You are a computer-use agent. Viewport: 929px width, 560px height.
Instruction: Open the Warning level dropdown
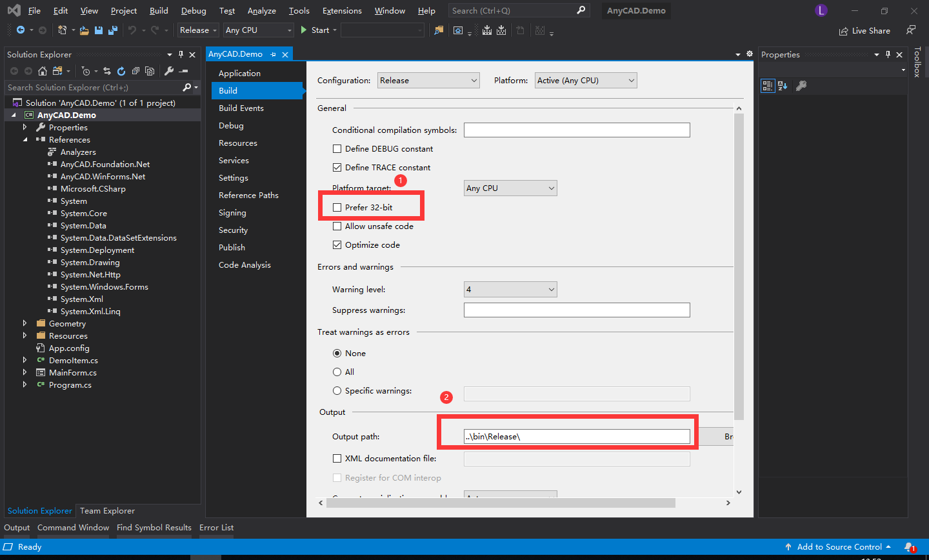pos(510,290)
